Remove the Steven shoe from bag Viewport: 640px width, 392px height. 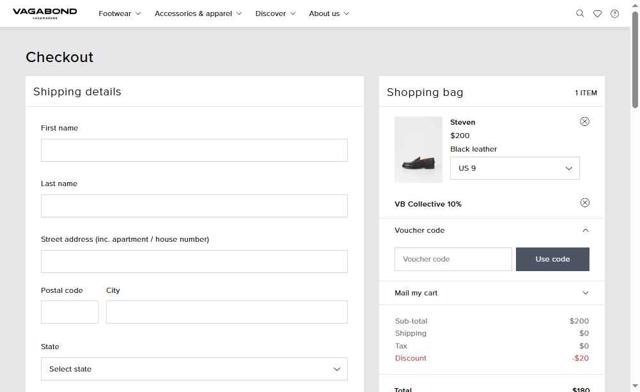584,121
